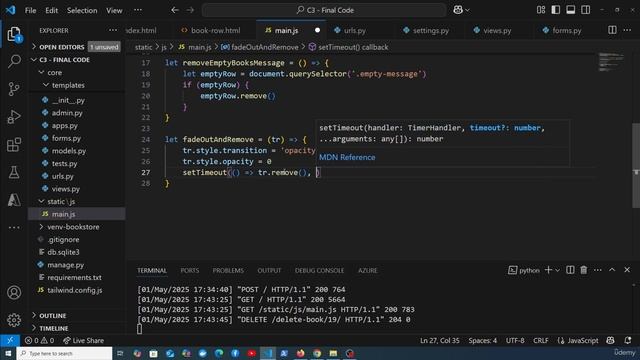Open remote window indicator in status bar
The height and width of the screenshot is (360, 640).
(10, 340)
